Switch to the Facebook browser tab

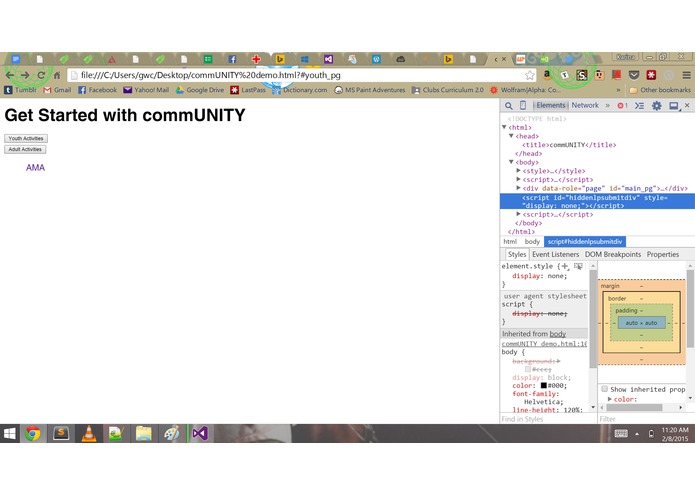coord(232,59)
